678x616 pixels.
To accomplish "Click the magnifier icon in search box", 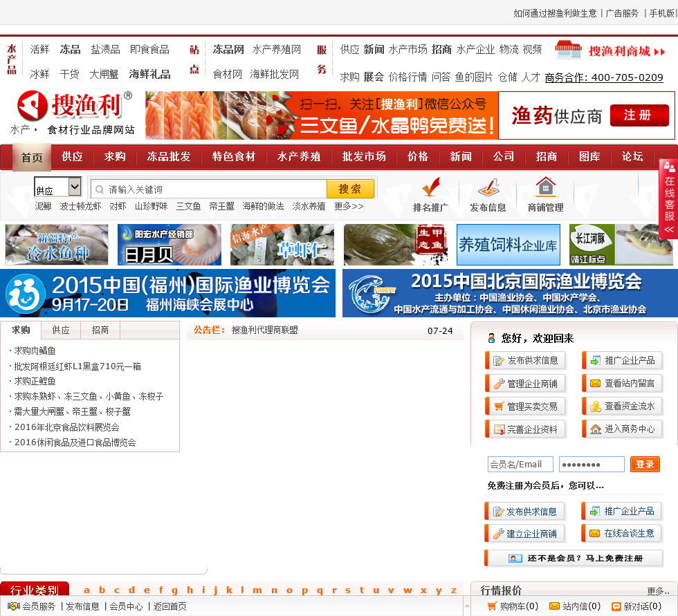I will [x=100, y=189].
